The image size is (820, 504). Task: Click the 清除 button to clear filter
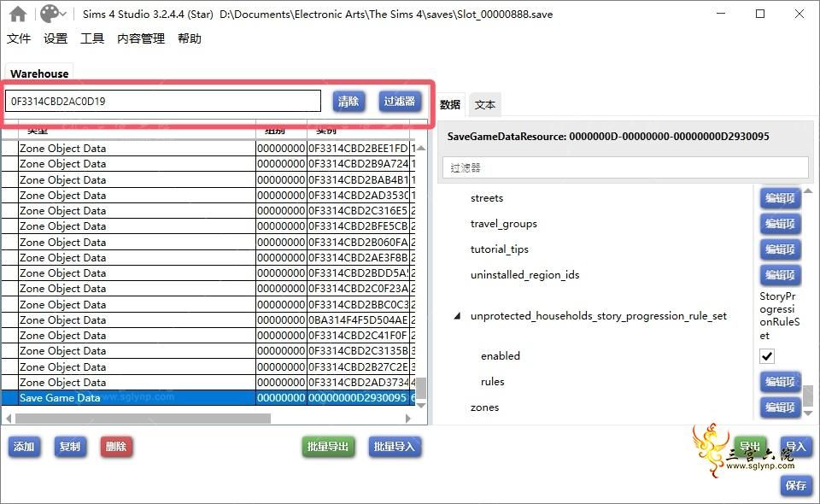[x=348, y=101]
